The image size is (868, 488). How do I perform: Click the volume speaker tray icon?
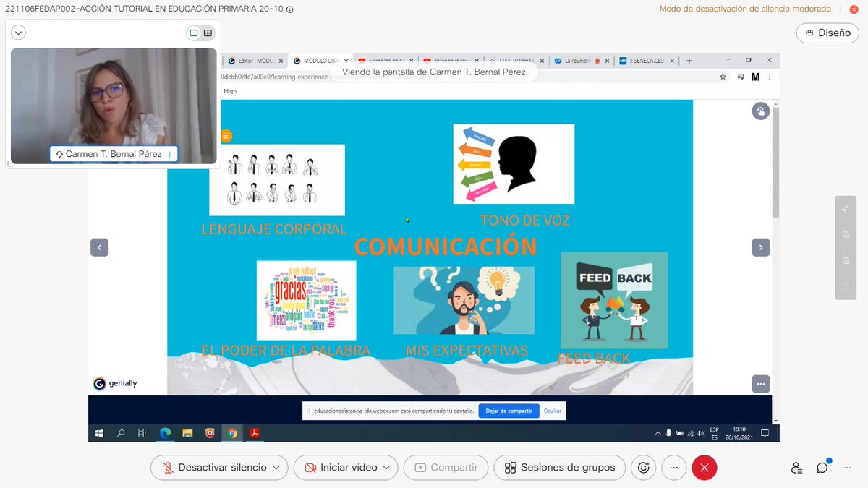tap(700, 434)
